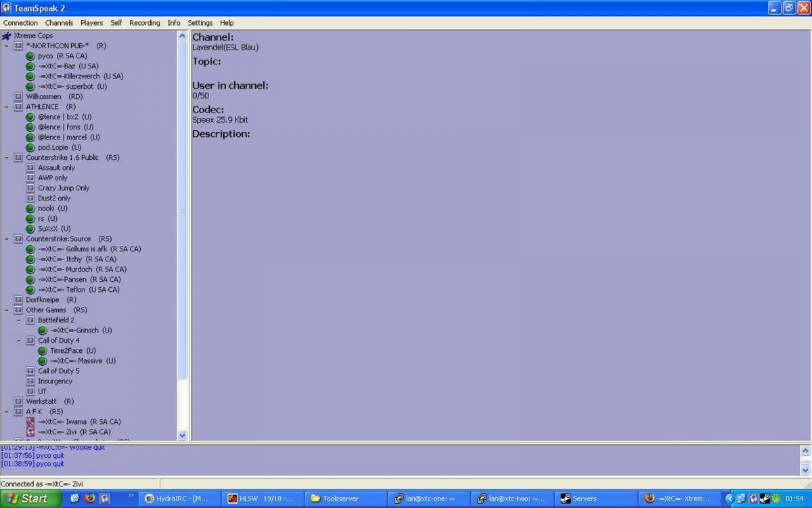This screenshot has width=812, height=508.
Task: Collapse the A F K channel
Action: tap(7, 412)
